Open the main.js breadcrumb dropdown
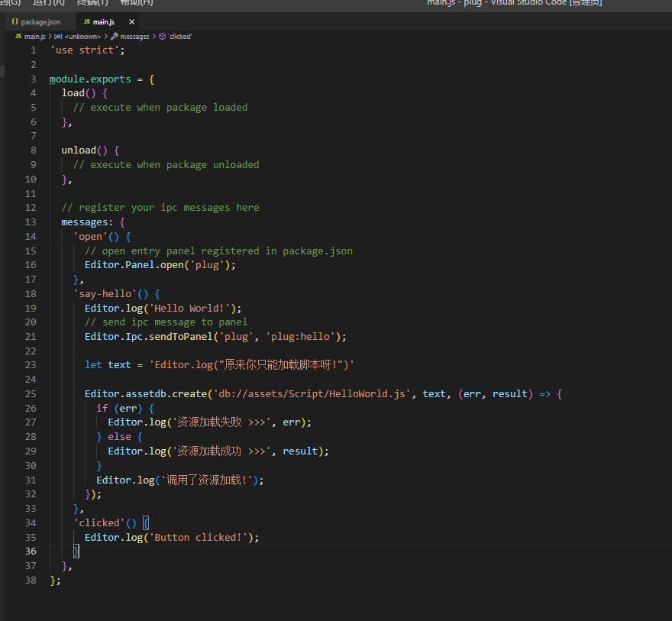This screenshot has width=672, height=621. pyautogui.click(x=35, y=36)
